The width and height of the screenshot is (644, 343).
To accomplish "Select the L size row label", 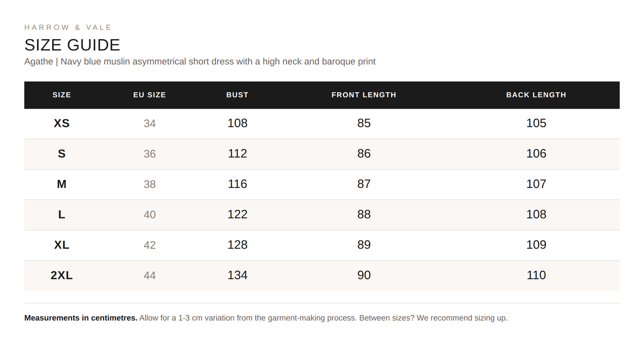I will [62, 214].
